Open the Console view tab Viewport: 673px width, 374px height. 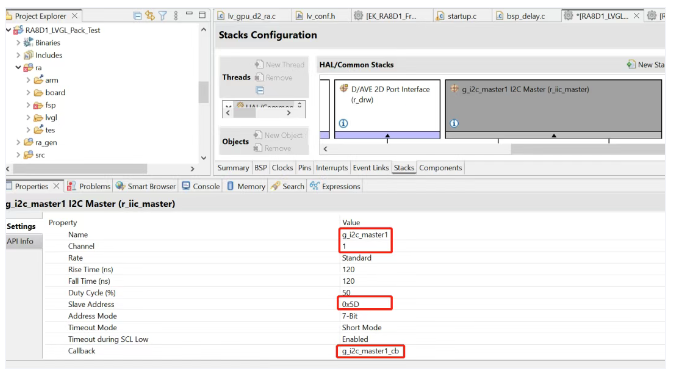[x=201, y=186]
